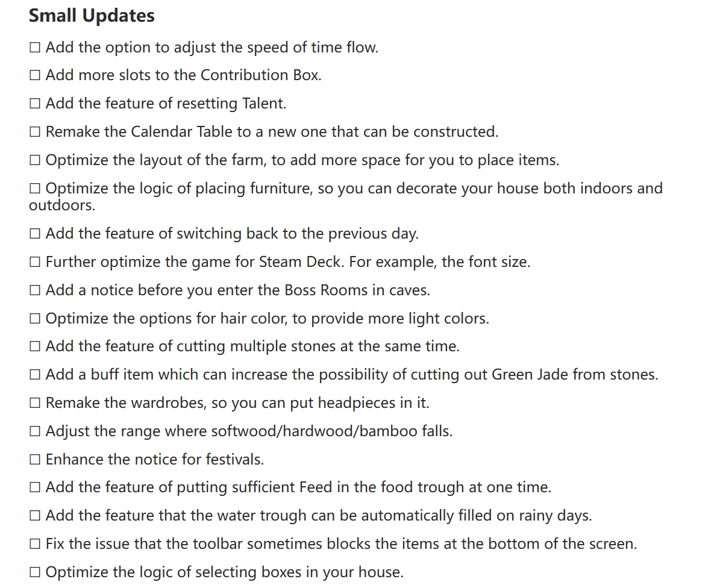Mark the food trough Feed checkbox
This screenshot has height=588, width=723.
35,488
